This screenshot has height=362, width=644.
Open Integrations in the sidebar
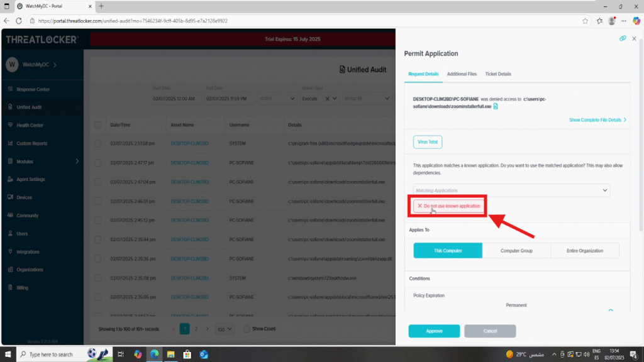click(x=28, y=251)
